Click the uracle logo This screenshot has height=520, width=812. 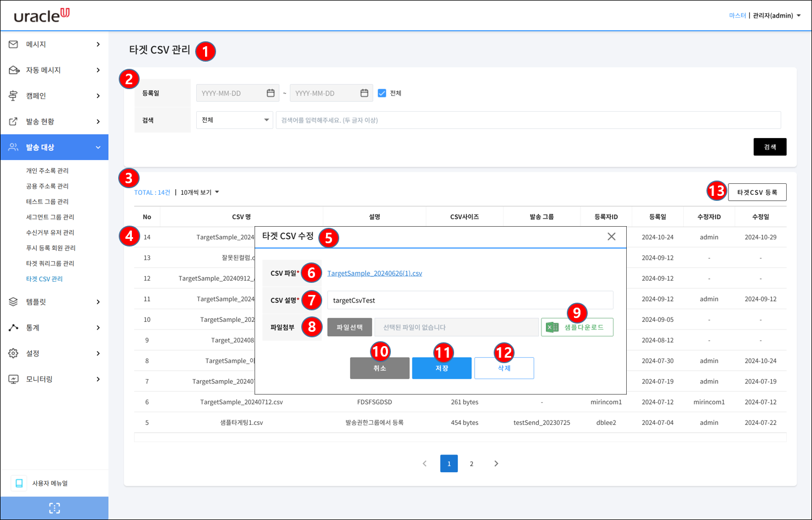[x=42, y=15]
